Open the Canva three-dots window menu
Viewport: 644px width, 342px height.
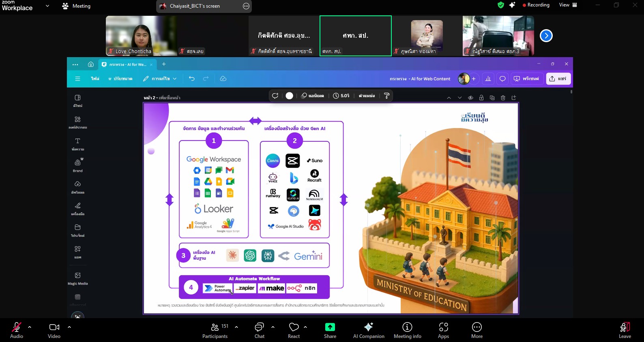[x=75, y=64]
